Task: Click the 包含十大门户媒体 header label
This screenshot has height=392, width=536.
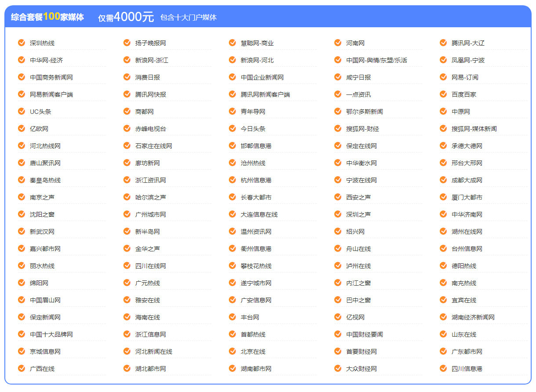Action: coord(188,18)
